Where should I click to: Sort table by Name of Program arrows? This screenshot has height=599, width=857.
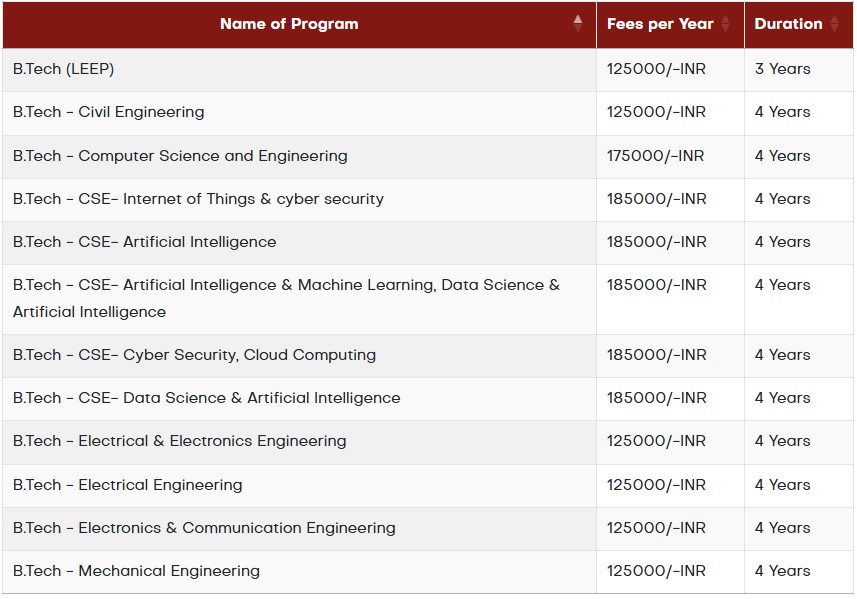[x=577, y=24]
